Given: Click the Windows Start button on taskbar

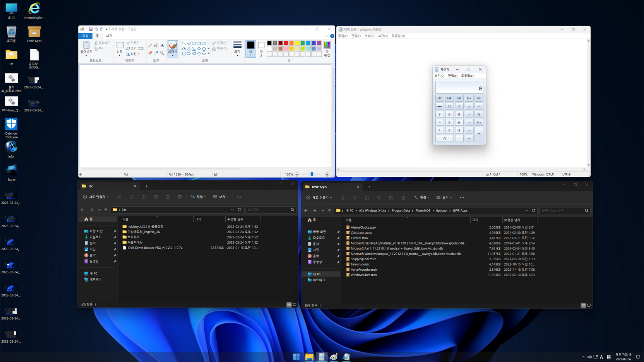Looking at the screenshot, I should point(296,357).
